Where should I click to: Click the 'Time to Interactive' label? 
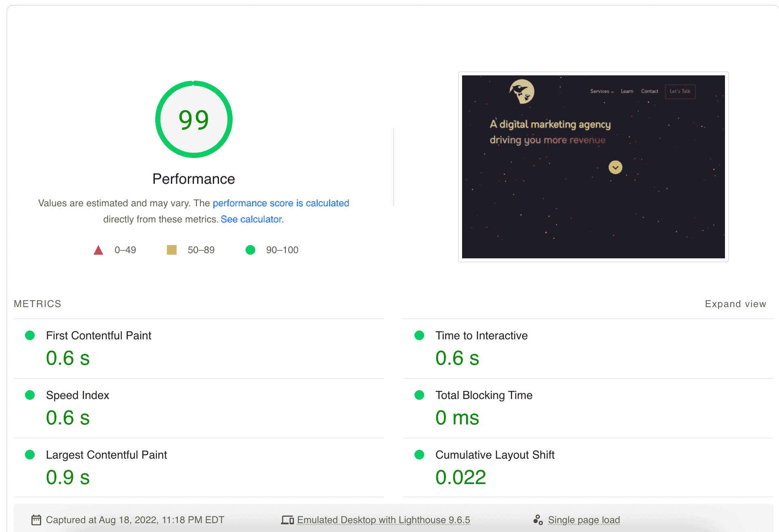point(481,335)
